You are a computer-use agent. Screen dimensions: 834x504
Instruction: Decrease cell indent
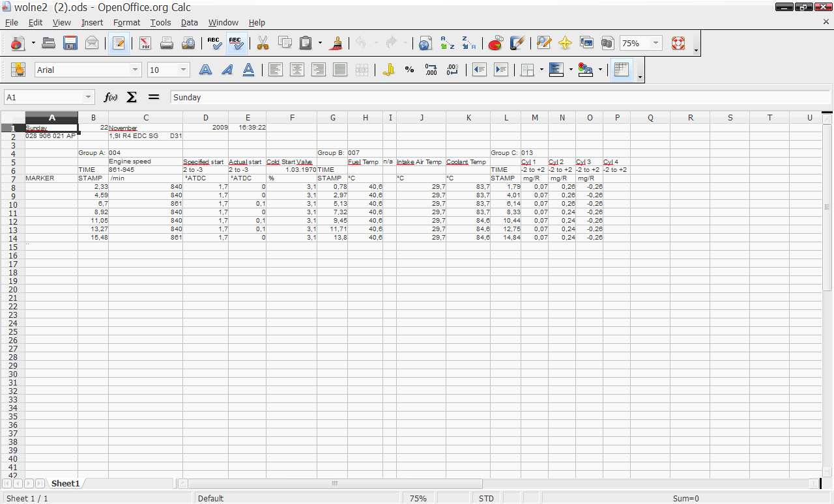click(x=480, y=70)
